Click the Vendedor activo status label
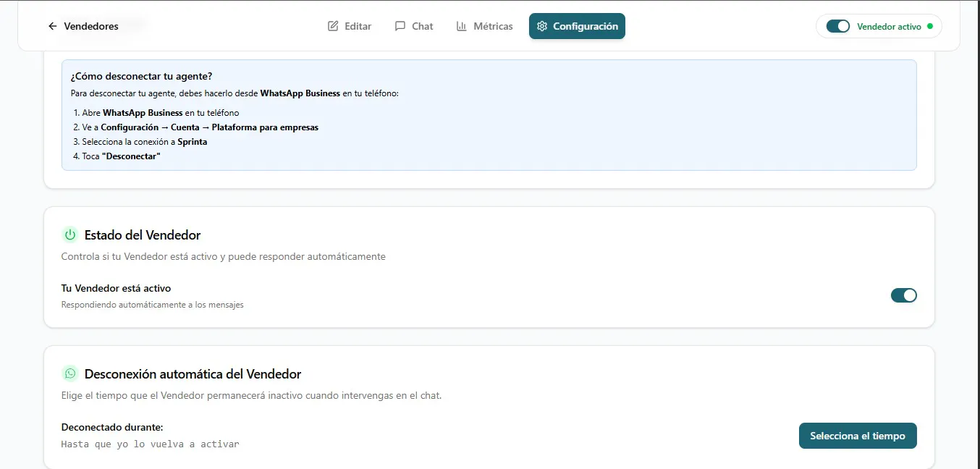The image size is (980, 469). pyautogui.click(x=889, y=26)
